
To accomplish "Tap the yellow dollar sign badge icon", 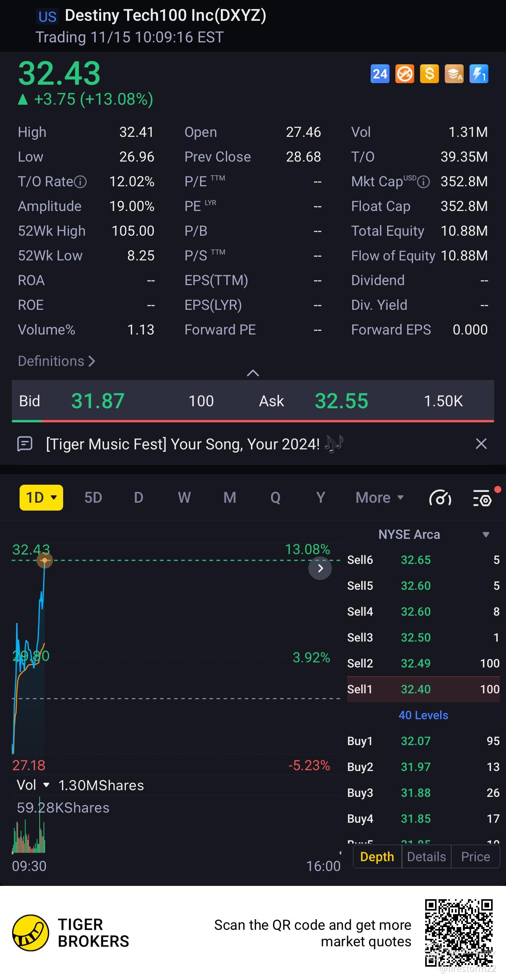I will coord(429,74).
